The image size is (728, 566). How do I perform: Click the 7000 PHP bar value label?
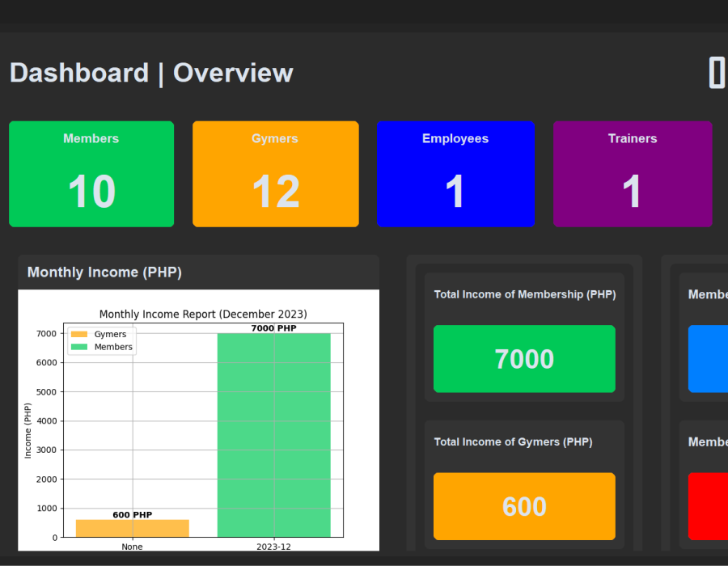(x=273, y=328)
